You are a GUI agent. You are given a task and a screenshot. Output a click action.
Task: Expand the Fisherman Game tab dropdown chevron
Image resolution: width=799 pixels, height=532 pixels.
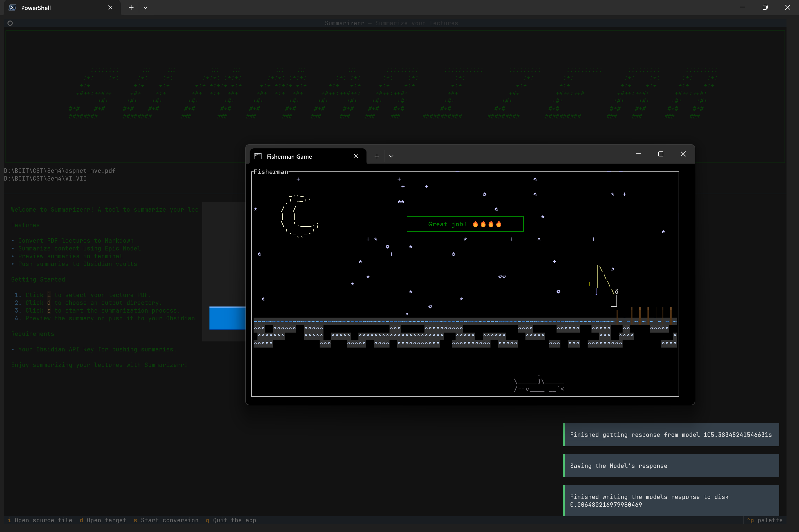391,156
